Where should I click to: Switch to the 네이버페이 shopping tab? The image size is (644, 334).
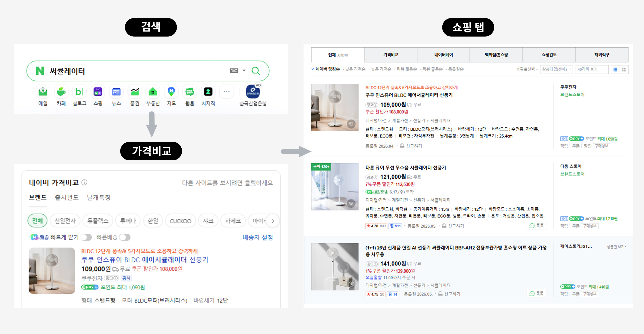[444, 55]
